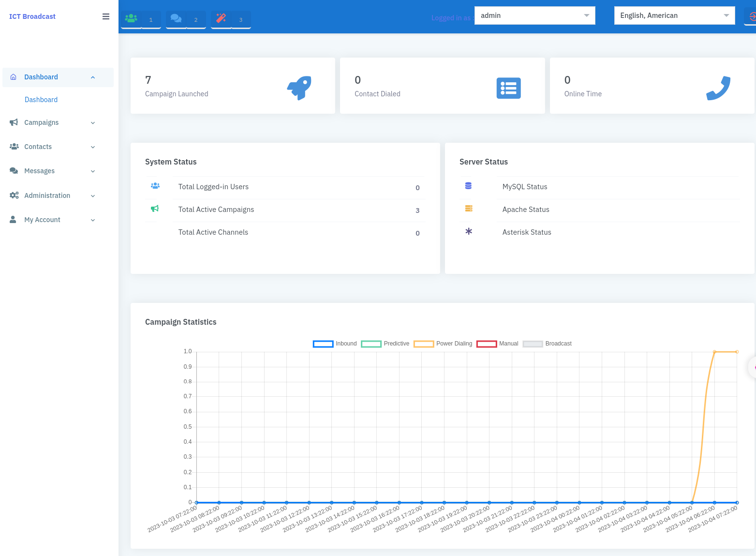
Task: Click the Contact Dialed label
Action: click(x=377, y=94)
